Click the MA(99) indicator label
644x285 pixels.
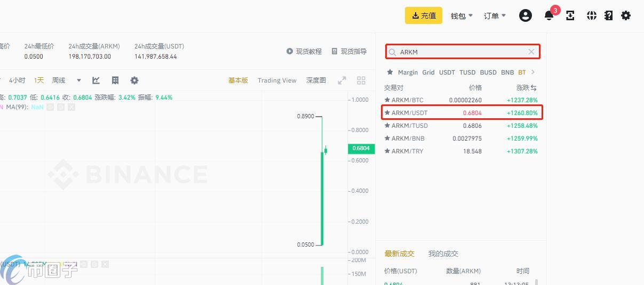click(17, 107)
